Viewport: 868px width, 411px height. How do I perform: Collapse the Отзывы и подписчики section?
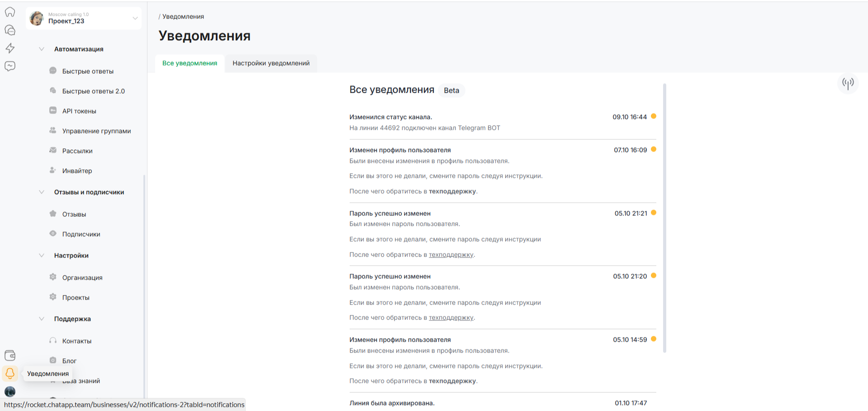tap(42, 192)
